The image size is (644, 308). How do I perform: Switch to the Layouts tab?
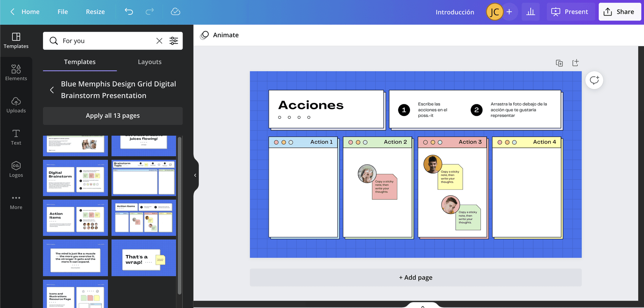click(x=149, y=62)
